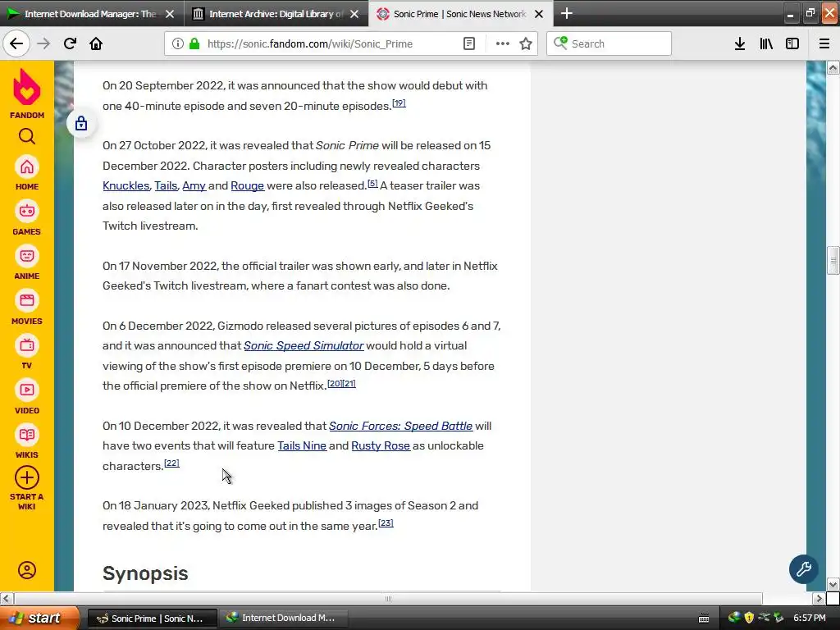Image resolution: width=840 pixels, height=630 pixels.
Task: Open a new browser tab
Action: 566,13
